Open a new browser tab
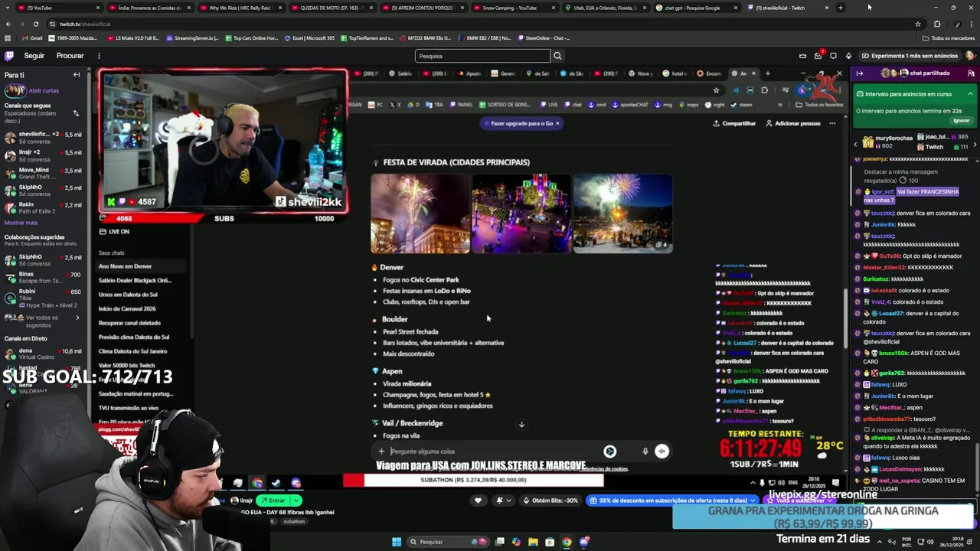The height and width of the screenshot is (551, 980). pos(840,8)
